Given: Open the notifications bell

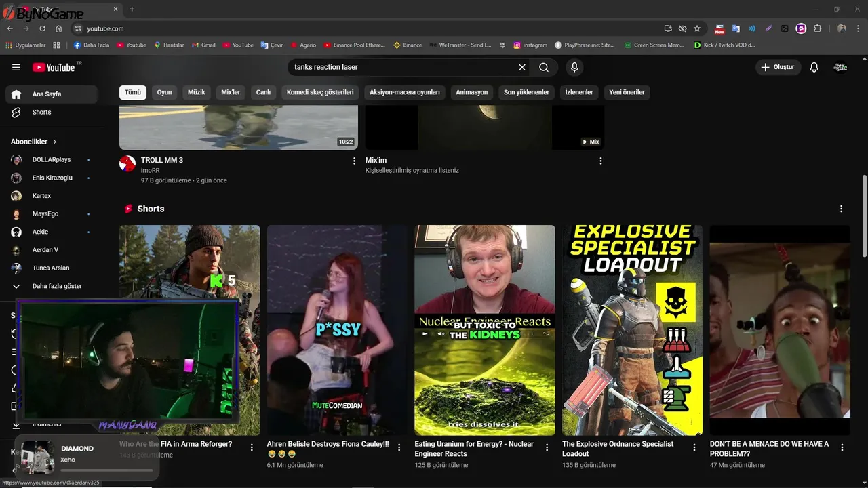Looking at the screenshot, I should [x=814, y=67].
